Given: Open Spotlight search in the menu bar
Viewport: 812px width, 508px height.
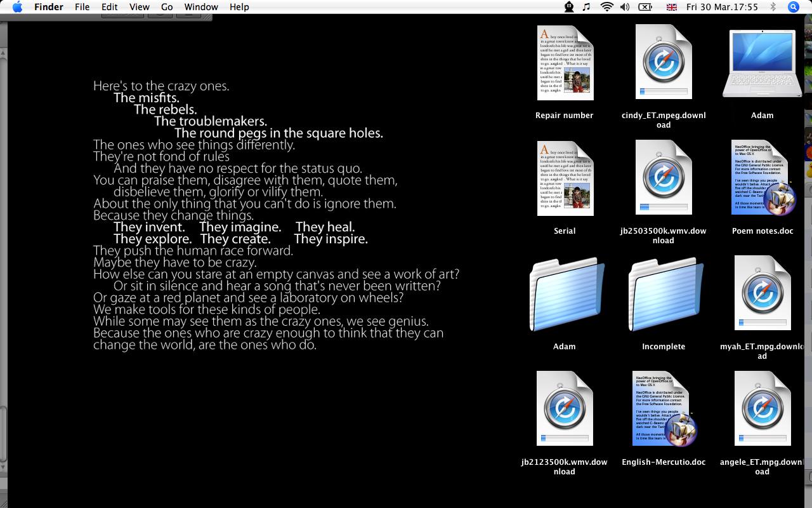Looking at the screenshot, I should click(x=793, y=7).
